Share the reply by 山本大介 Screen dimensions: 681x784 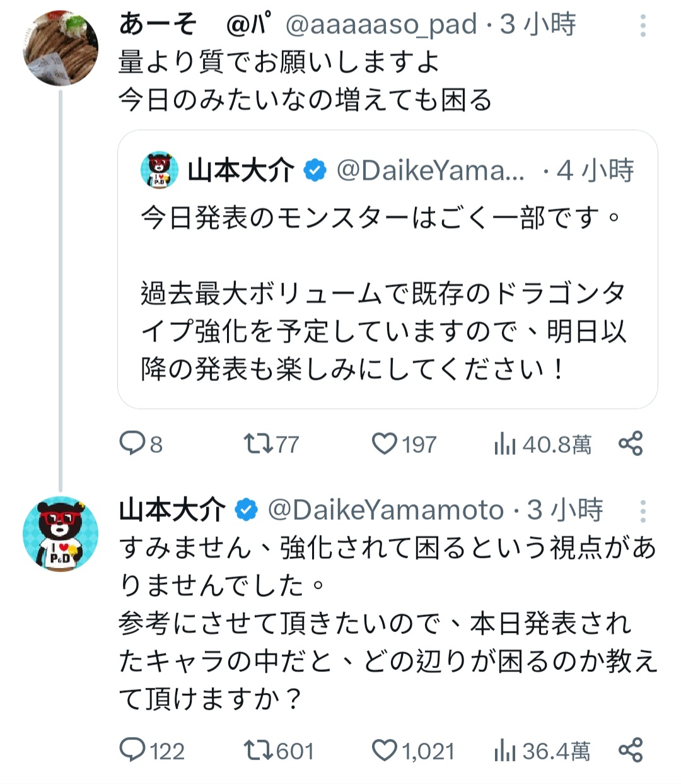(630, 750)
